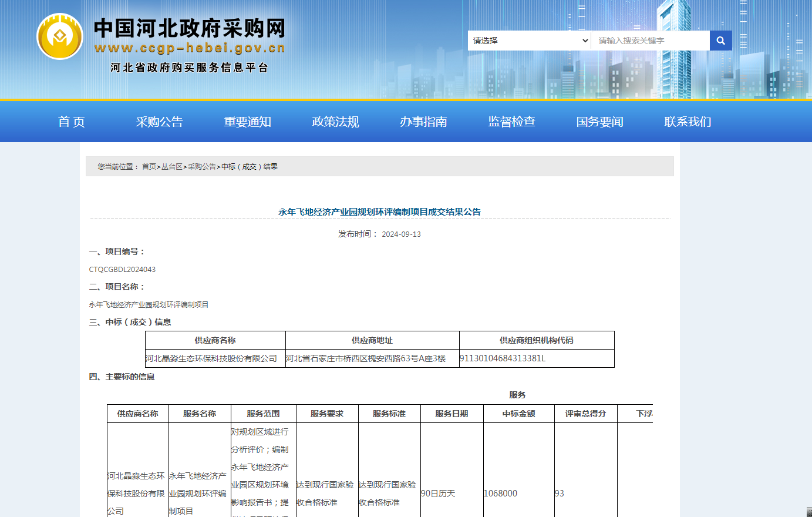Open 联系我们 navigation menu item
The height and width of the screenshot is (517, 812).
(x=688, y=122)
